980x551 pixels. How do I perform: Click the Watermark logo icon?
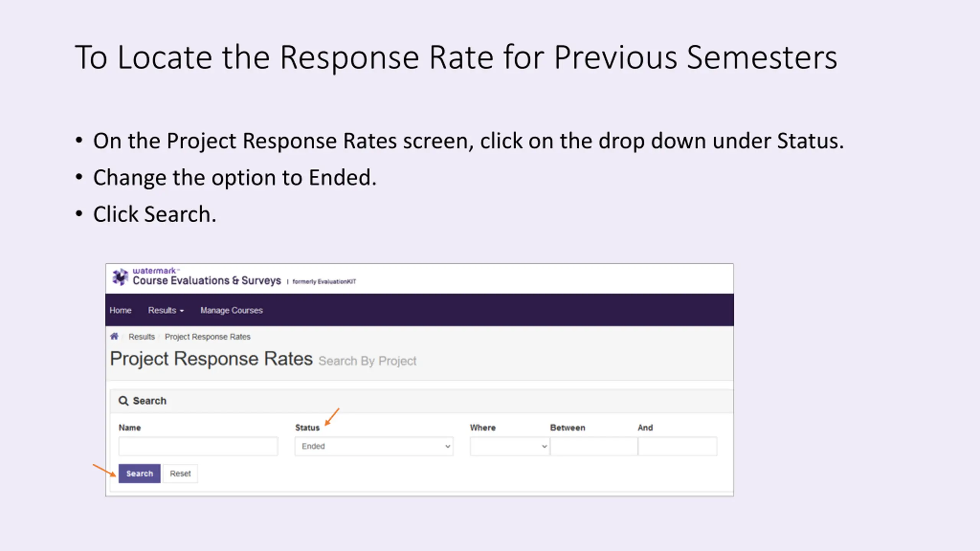(120, 277)
